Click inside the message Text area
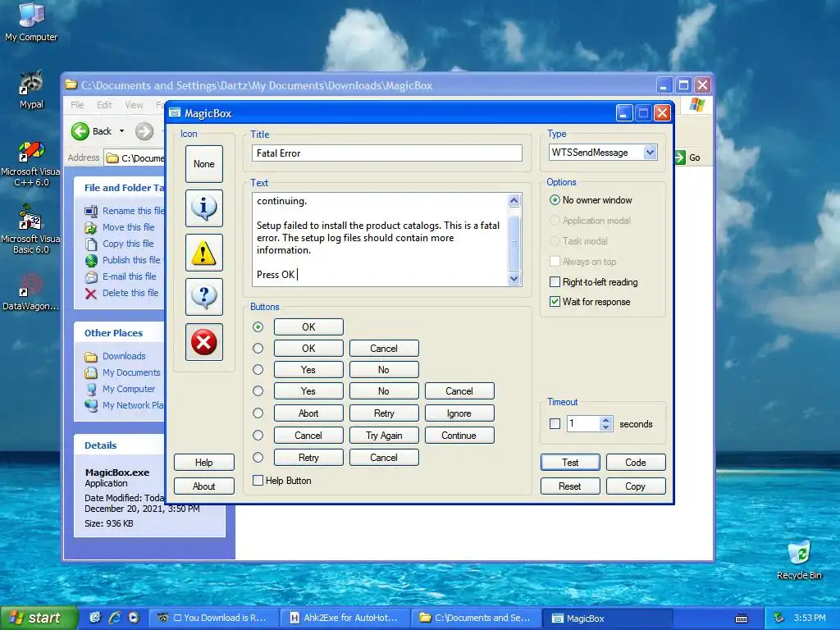Screen dimensions: 840x630 [x=380, y=240]
